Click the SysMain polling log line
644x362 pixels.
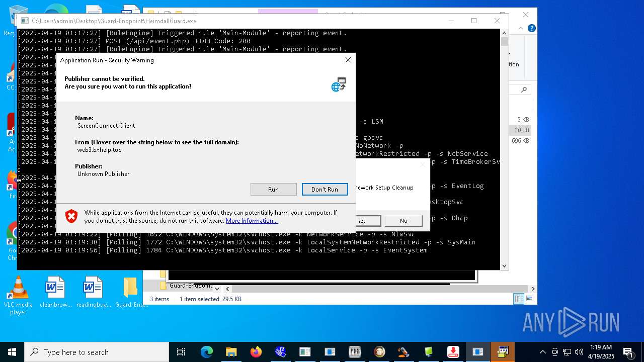(x=247, y=242)
